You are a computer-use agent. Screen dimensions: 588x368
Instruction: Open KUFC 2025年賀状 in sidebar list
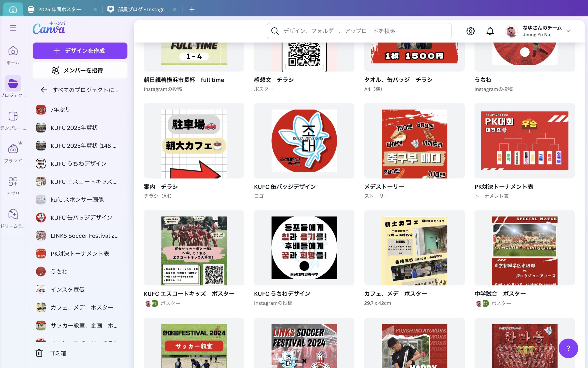coord(80,128)
